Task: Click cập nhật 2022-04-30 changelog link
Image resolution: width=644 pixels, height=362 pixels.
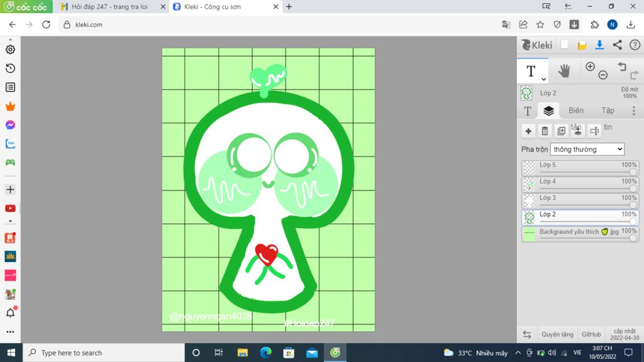Action: 625,334
